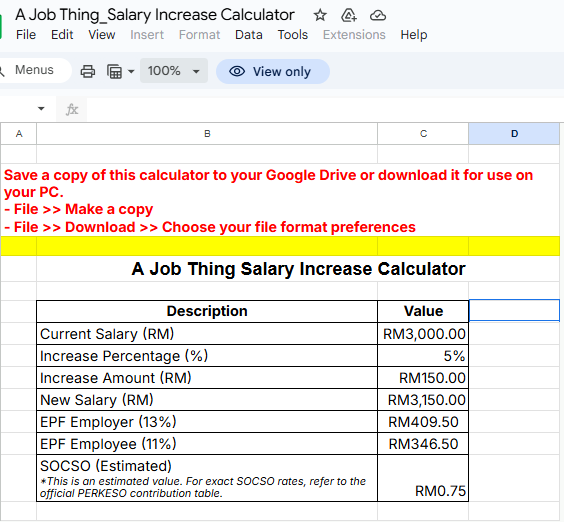The width and height of the screenshot is (564, 522).
Task: Click the selected empty cell beside Value
Action: pyautogui.click(x=514, y=310)
